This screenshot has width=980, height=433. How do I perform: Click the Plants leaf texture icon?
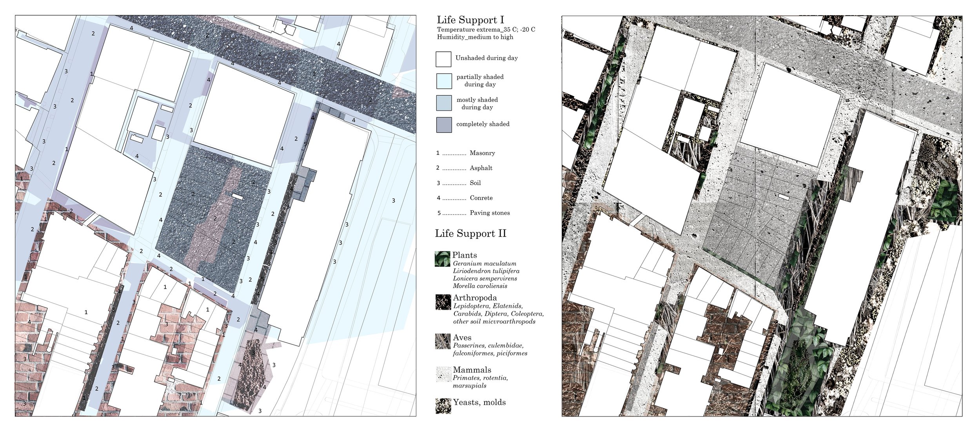pos(442,259)
